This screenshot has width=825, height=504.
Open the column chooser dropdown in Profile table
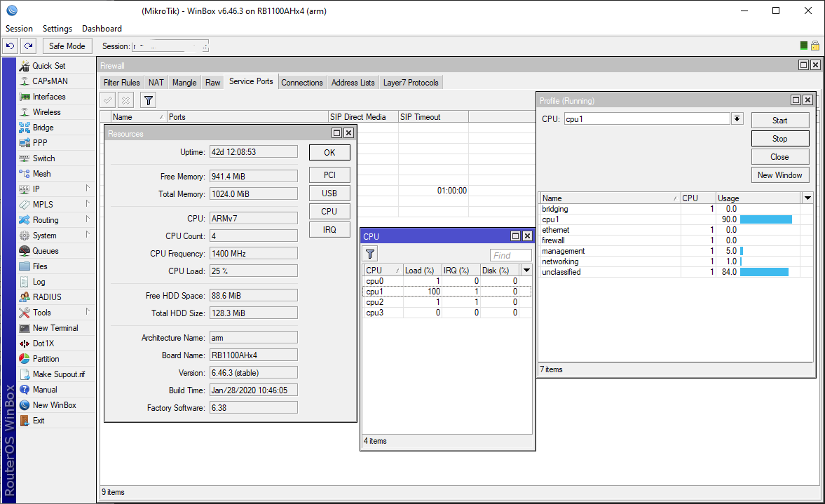click(807, 198)
